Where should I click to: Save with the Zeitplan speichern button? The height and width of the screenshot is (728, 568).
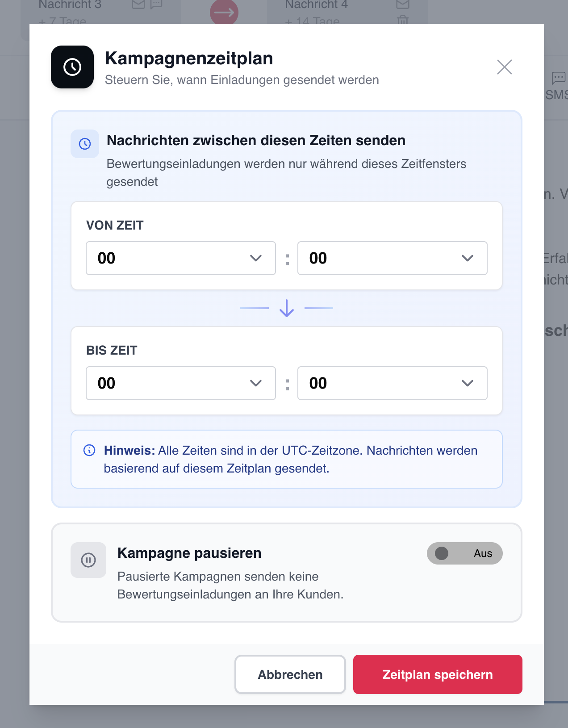(438, 674)
